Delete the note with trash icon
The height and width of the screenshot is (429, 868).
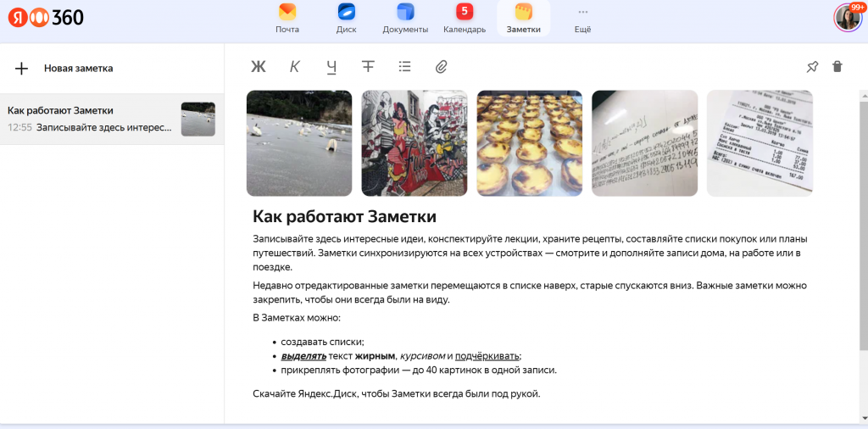click(x=837, y=67)
